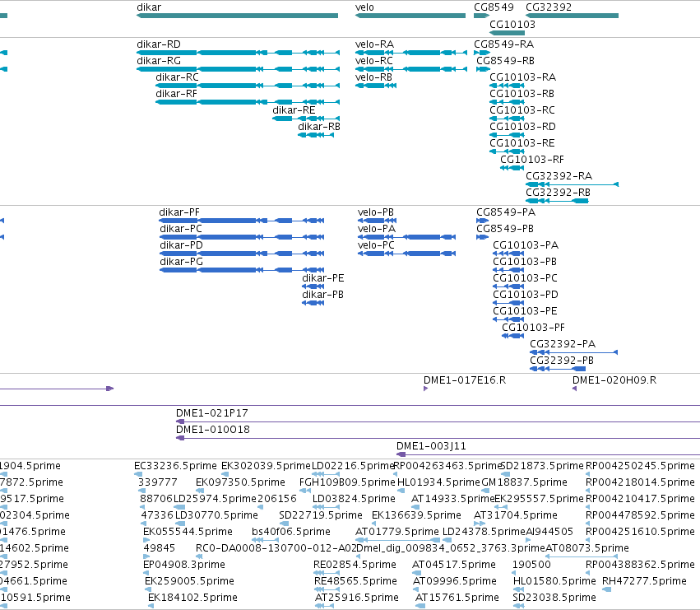Select protein CG32392-PA
The height and width of the screenshot is (610, 700).
tap(563, 345)
